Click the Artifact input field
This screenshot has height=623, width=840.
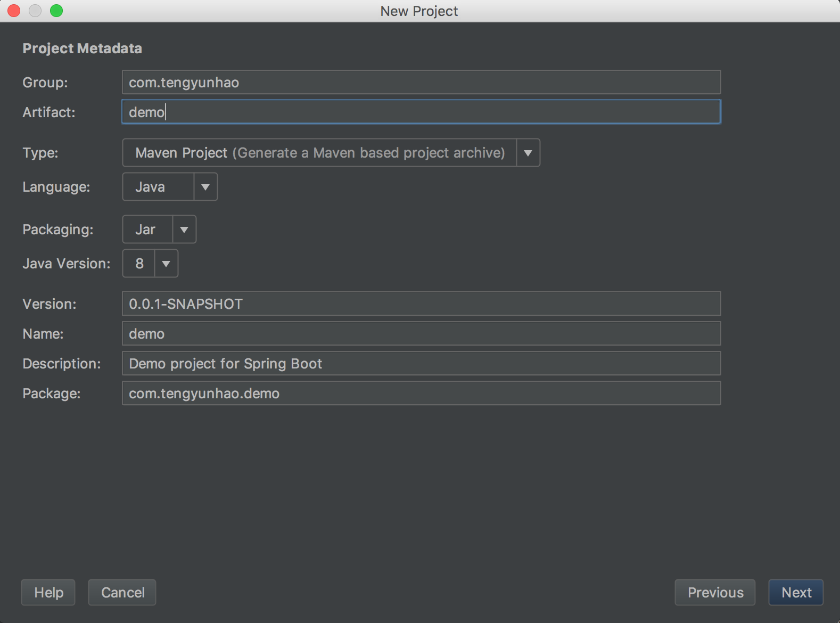pos(421,112)
